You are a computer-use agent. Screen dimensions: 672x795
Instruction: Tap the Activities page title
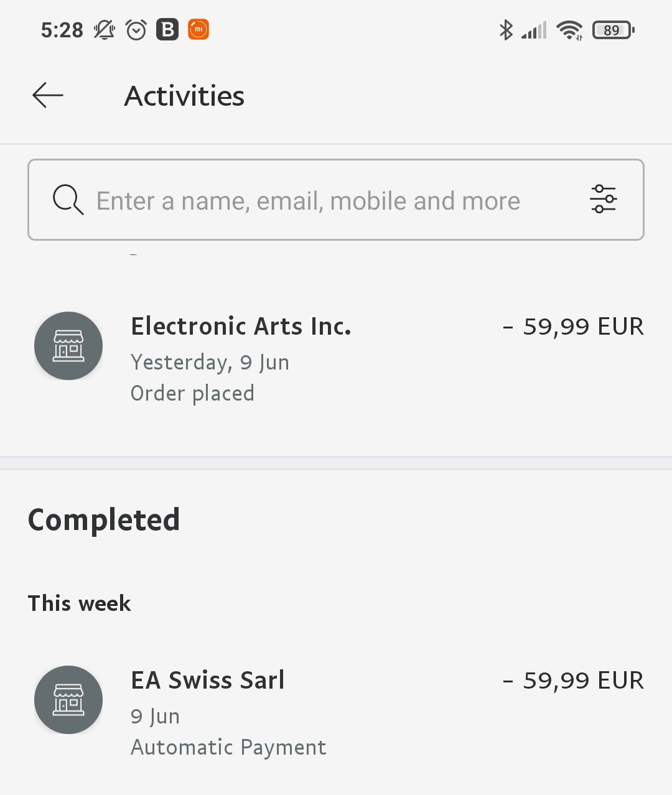coord(184,96)
